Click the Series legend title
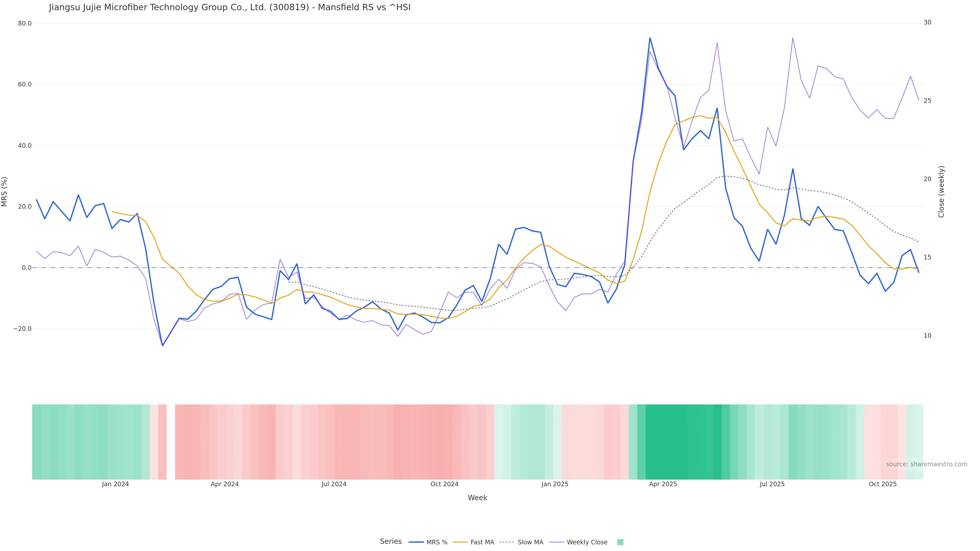The height and width of the screenshot is (551, 980). coord(390,542)
